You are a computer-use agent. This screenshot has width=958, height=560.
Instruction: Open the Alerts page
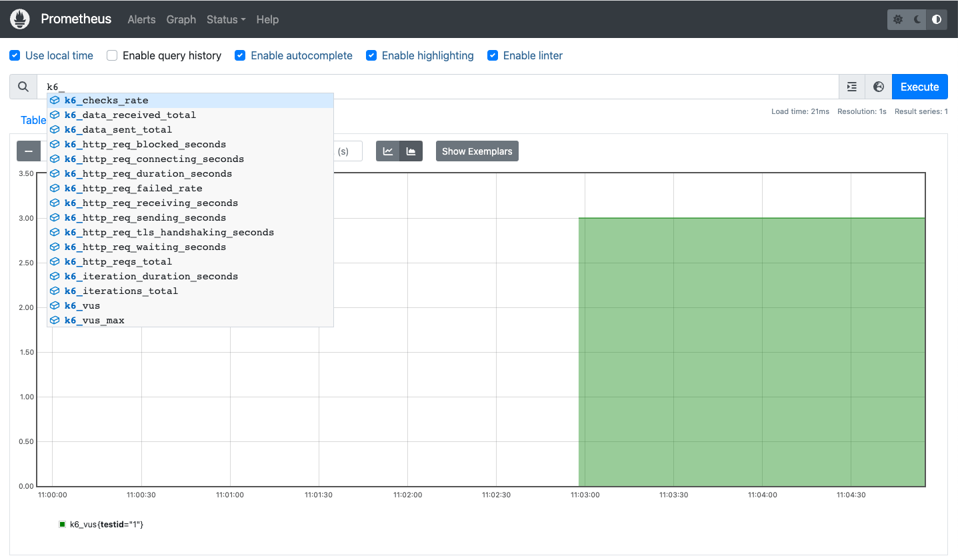point(141,19)
